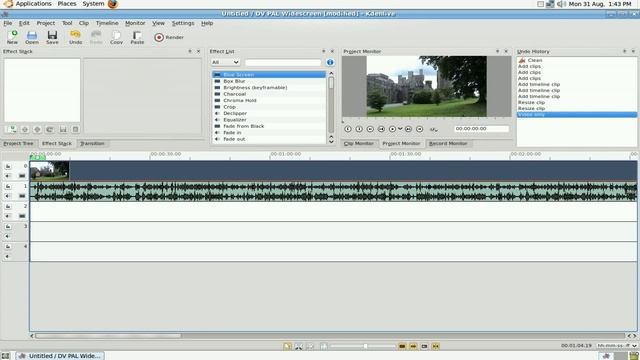Viewport: 640px width, 360px height.
Task: Select the Crop effect
Action: (269, 107)
